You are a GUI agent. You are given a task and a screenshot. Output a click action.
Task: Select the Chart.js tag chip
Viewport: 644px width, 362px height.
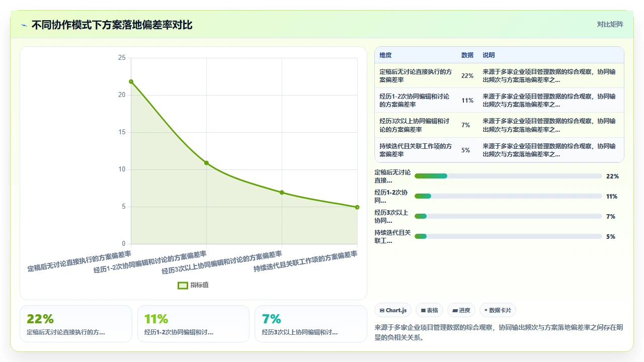[x=393, y=310]
